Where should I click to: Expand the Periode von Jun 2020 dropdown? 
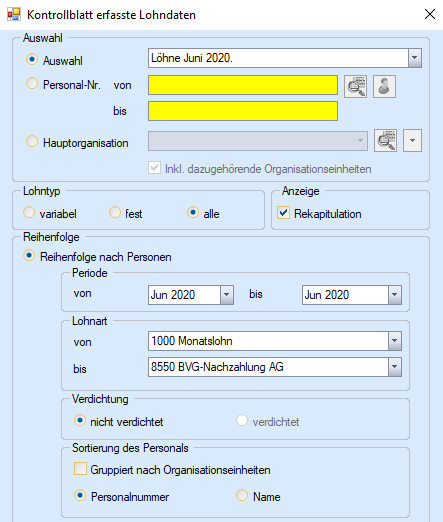pos(227,295)
